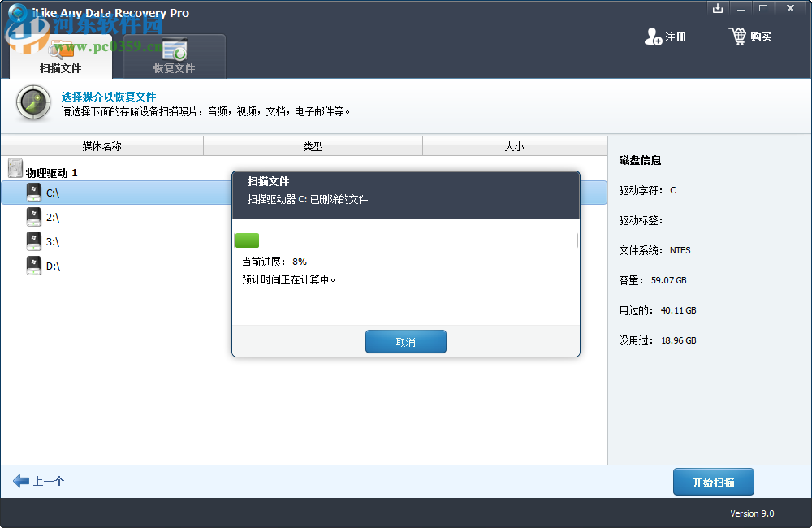
Task: Switch to the 扫描文件 tab
Action: 60,68
